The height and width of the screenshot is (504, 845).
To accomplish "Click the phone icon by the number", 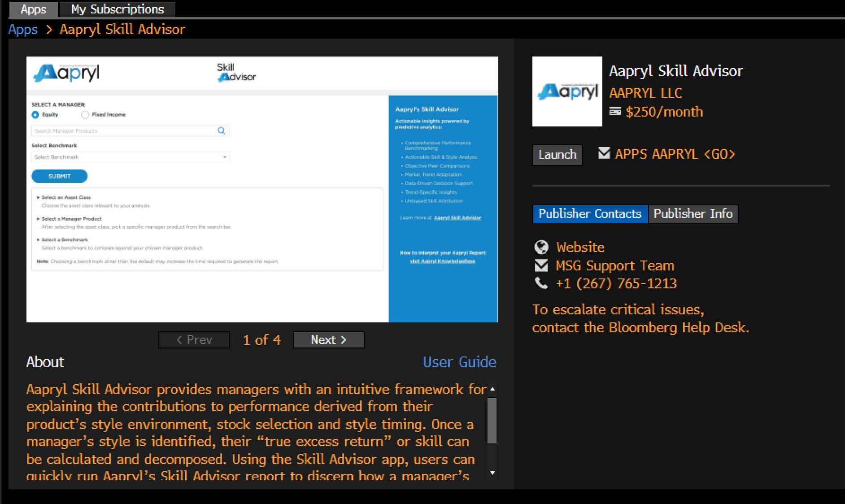I will pos(541,283).
